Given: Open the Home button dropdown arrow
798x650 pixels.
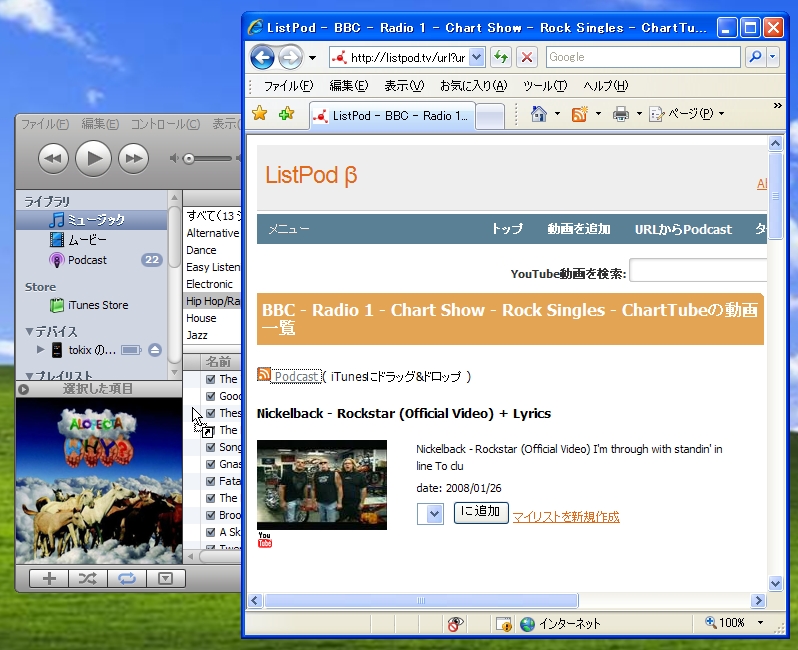Looking at the screenshot, I should (x=557, y=114).
